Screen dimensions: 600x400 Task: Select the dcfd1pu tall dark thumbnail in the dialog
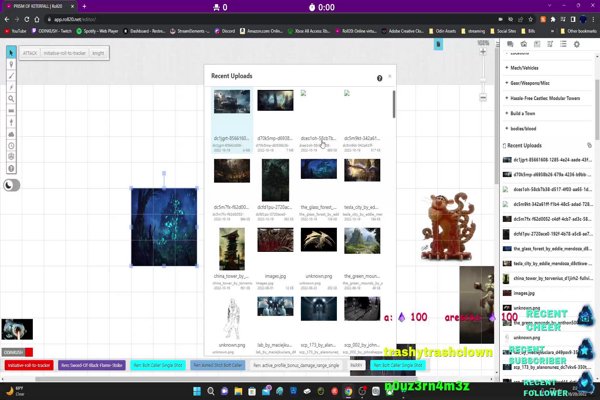click(276, 180)
